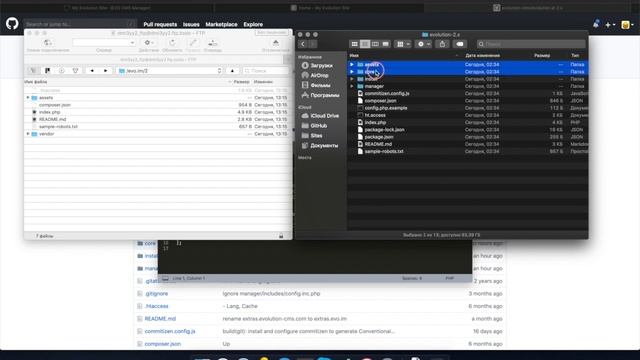The height and width of the screenshot is (360, 640).
Task: Open Pull requests in GitHub header
Action: click(160, 24)
